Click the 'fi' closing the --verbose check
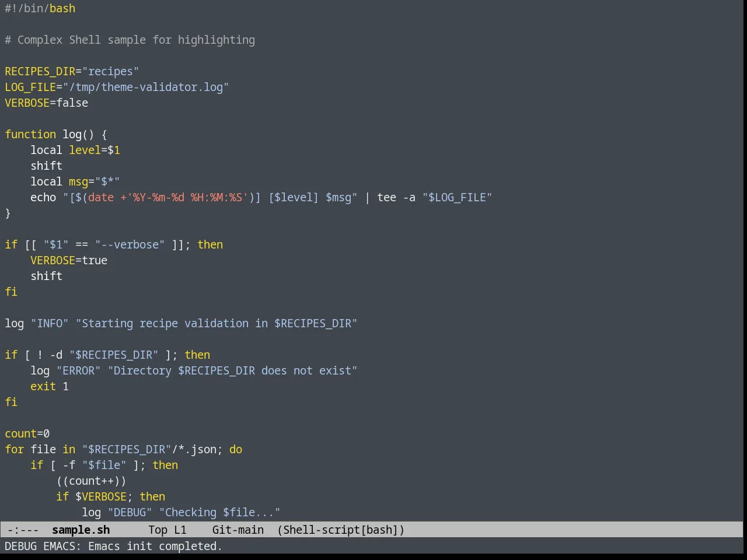The width and height of the screenshot is (747, 560). tap(11, 292)
